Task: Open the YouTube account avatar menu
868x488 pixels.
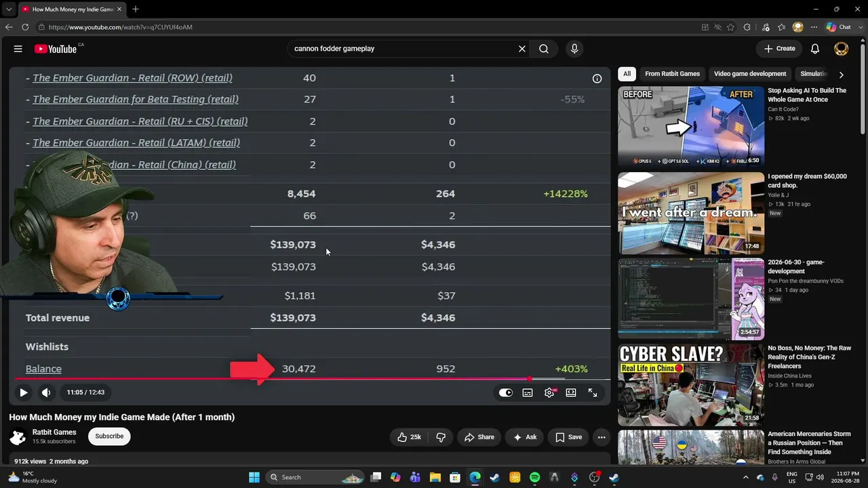Action: tap(841, 49)
